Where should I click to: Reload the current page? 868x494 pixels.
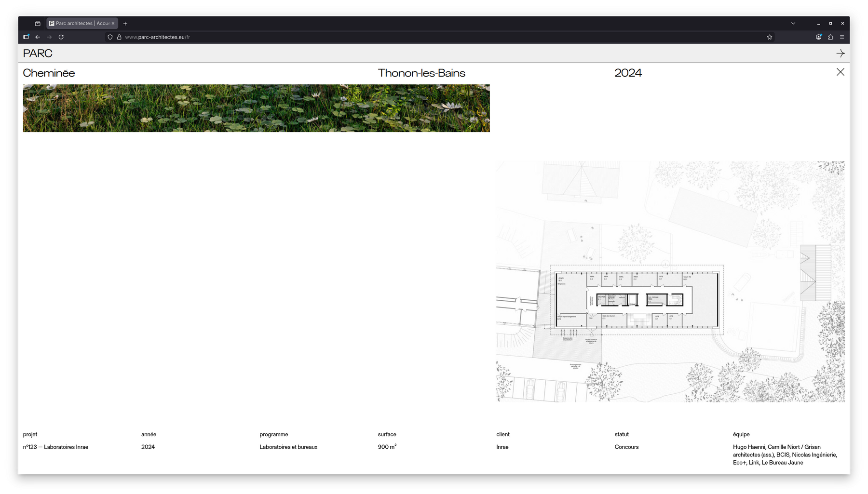[x=61, y=37]
